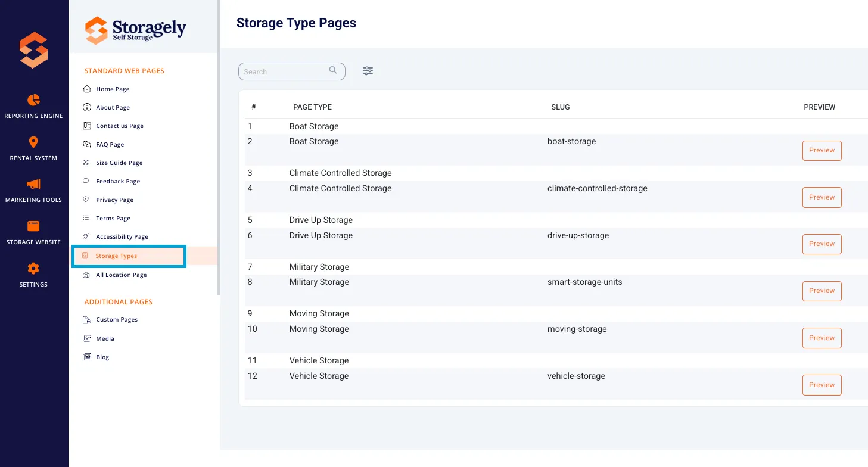The image size is (868, 467).
Task: Select the smart-storage-units slug text
Action: pos(585,282)
